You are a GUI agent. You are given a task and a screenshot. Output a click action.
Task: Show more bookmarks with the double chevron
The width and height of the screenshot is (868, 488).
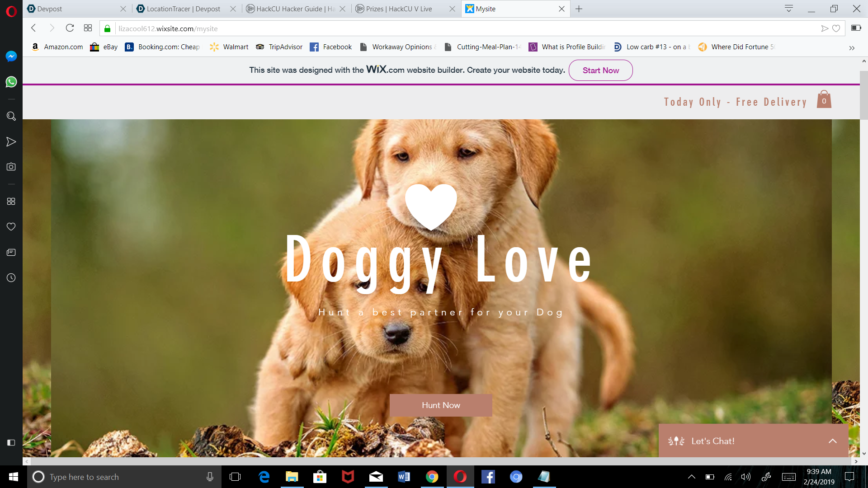pos(852,47)
